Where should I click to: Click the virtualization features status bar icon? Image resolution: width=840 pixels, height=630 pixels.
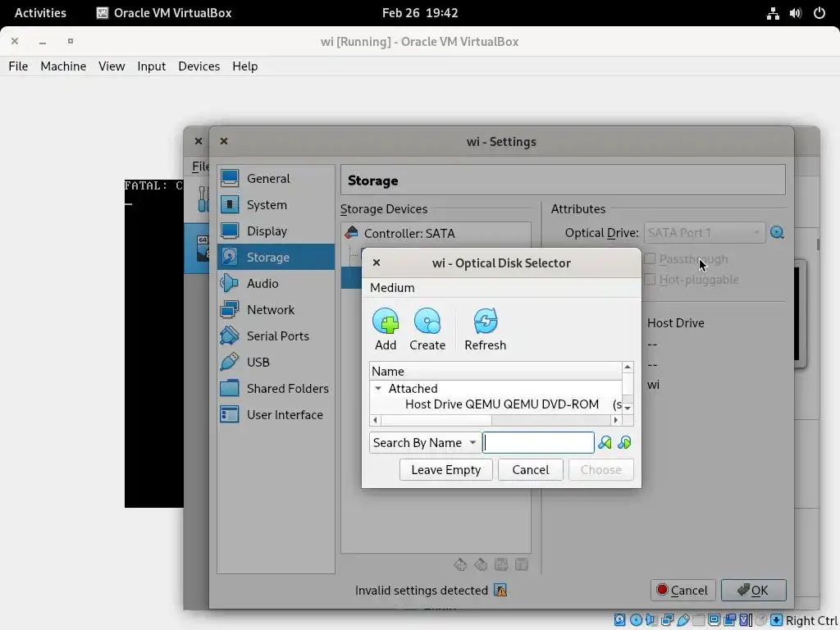pos(745,620)
